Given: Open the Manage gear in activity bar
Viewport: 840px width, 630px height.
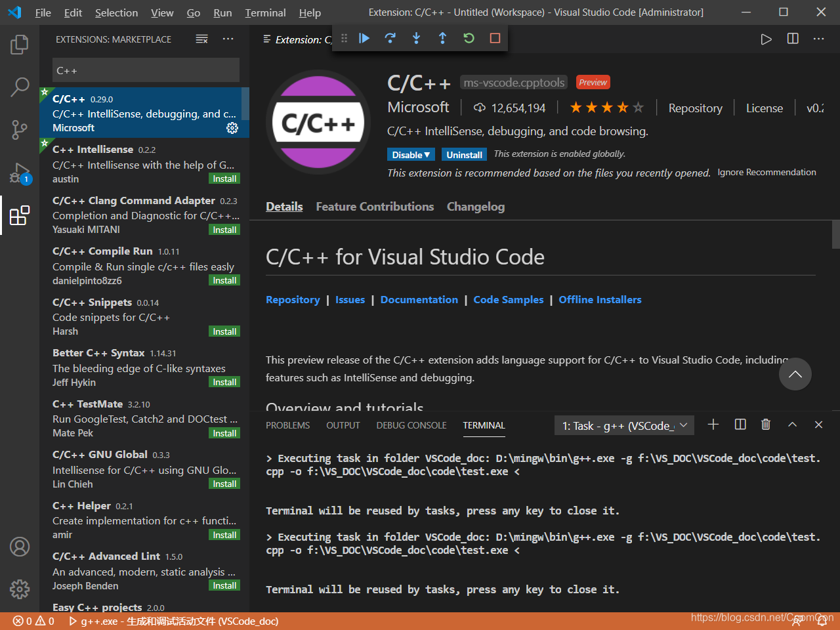Looking at the screenshot, I should point(20,589).
